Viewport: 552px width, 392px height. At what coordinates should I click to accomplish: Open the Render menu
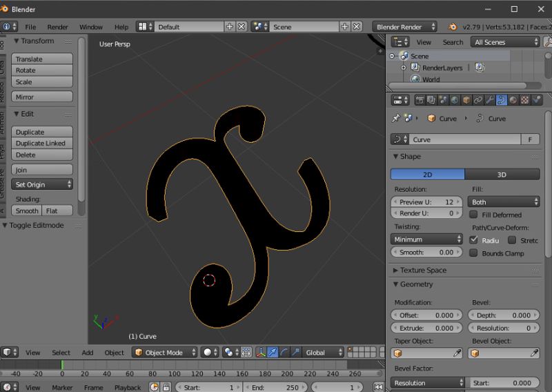pyautogui.click(x=57, y=27)
